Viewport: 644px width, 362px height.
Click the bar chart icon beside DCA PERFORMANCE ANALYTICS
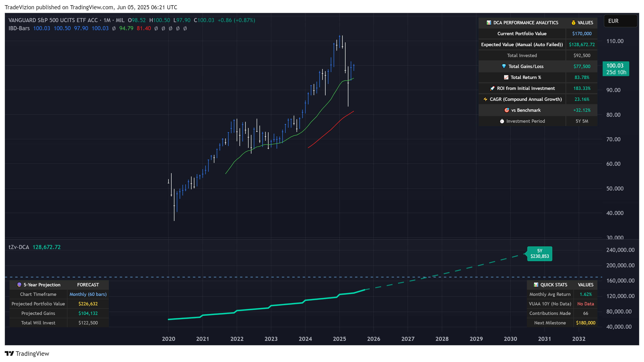[489, 23]
